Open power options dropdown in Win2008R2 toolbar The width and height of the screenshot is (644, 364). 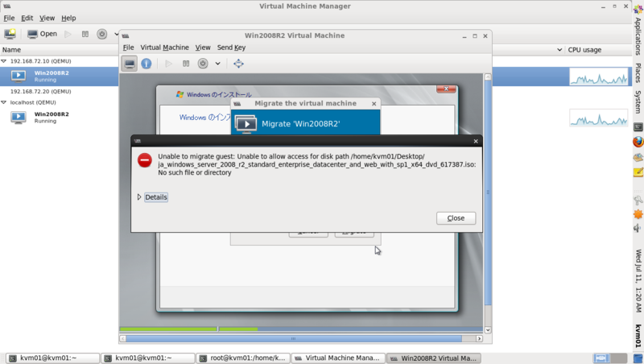(x=217, y=64)
